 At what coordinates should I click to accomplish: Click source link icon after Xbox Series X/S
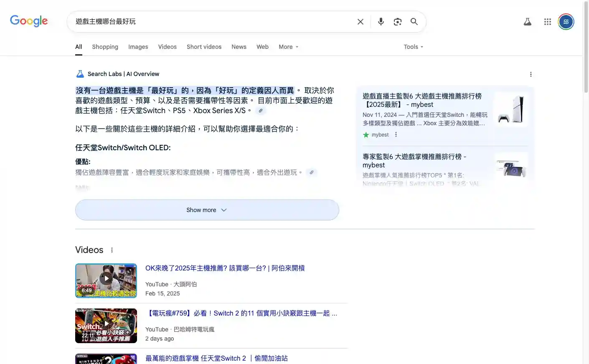coord(261,111)
